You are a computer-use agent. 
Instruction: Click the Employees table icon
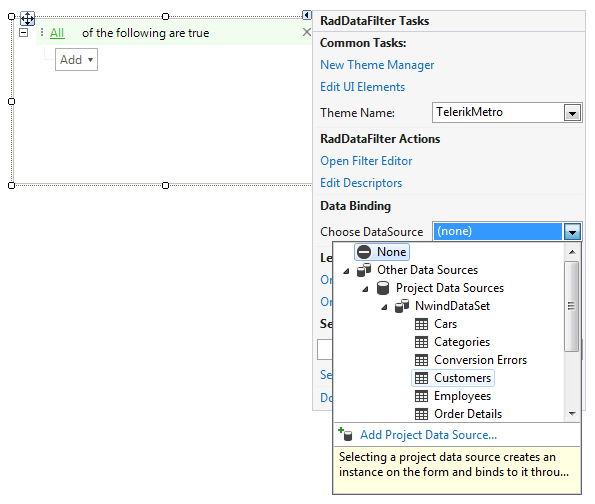coord(421,396)
